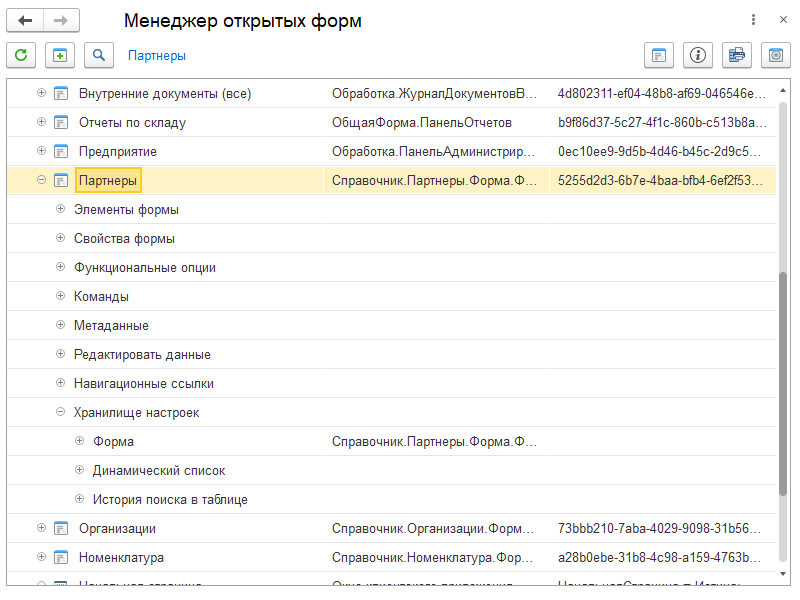The width and height of the screenshot is (800, 600).
Task: Select the Элементы формы item
Action: point(126,210)
